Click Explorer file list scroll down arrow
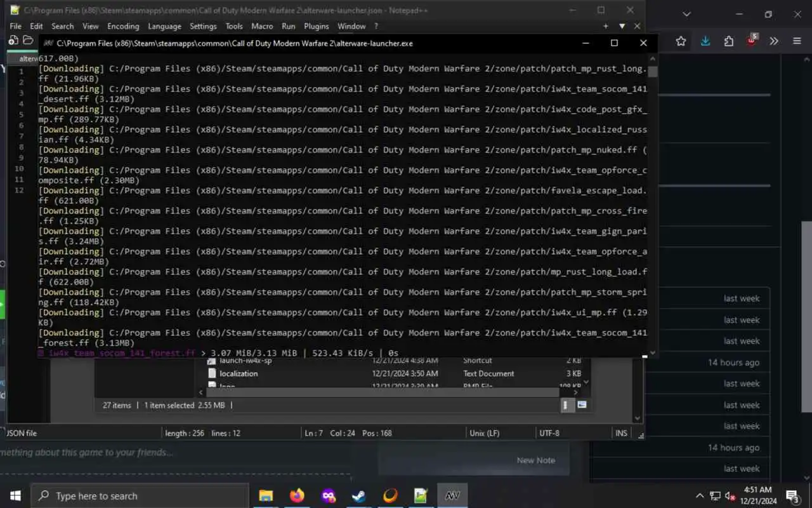 click(x=586, y=382)
